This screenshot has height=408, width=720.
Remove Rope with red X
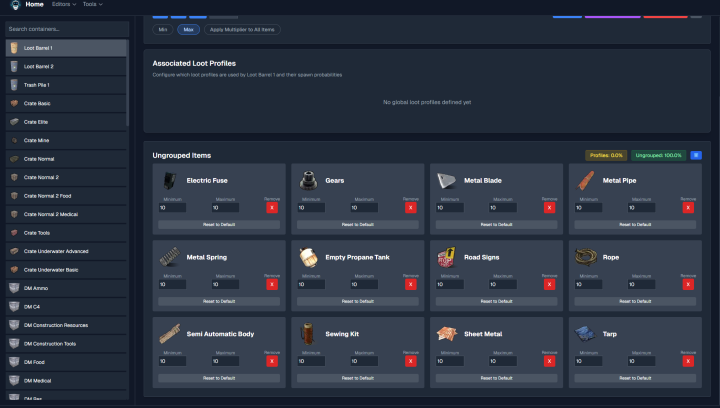pyautogui.click(x=688, y=285)
